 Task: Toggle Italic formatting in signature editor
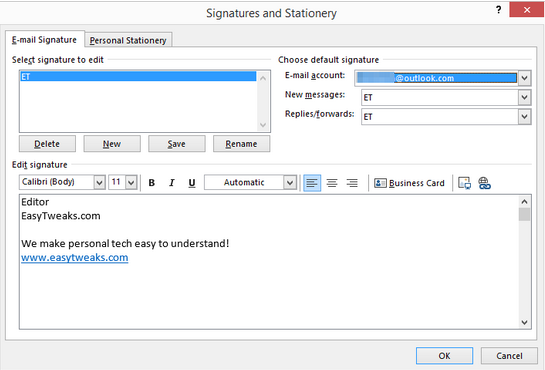click(172, 183)
